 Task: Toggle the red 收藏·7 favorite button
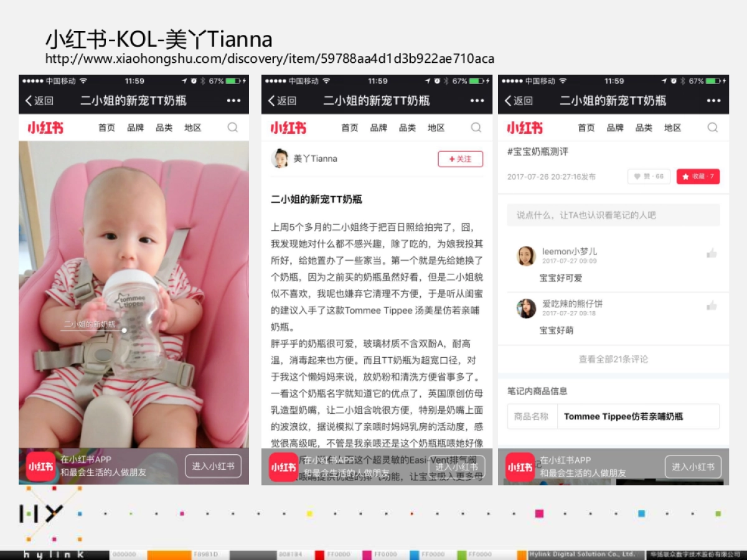[x=698, y=176]
